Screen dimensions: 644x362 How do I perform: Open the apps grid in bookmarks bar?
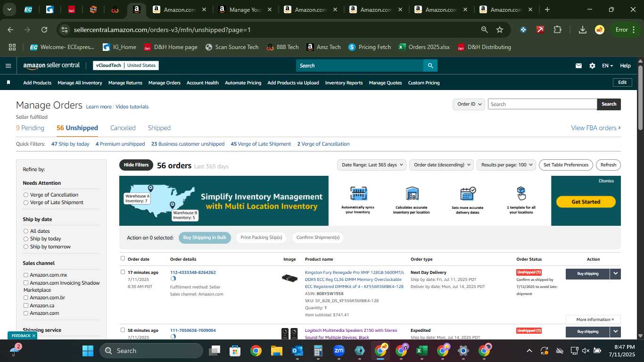tap(12, 47)
